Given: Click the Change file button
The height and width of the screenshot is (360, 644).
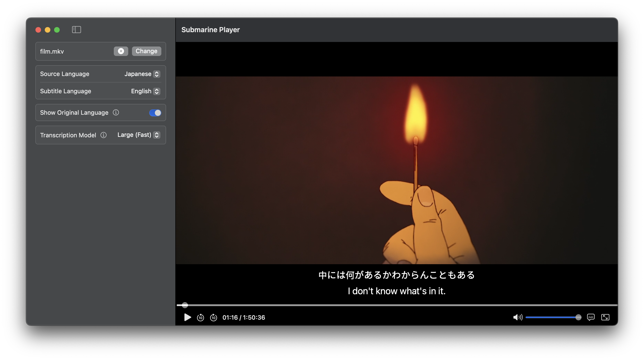Looking at the screenshot, I should [146, 51].
